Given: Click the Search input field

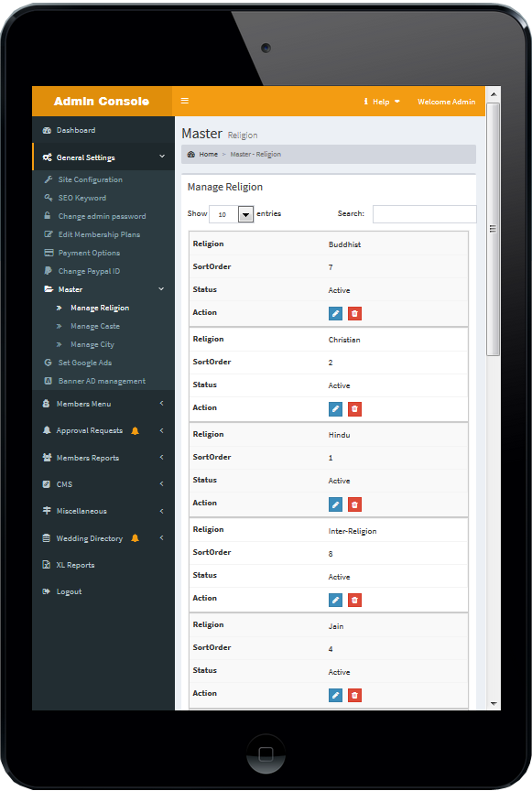Looking at the screenshot, I should (425, 214).
